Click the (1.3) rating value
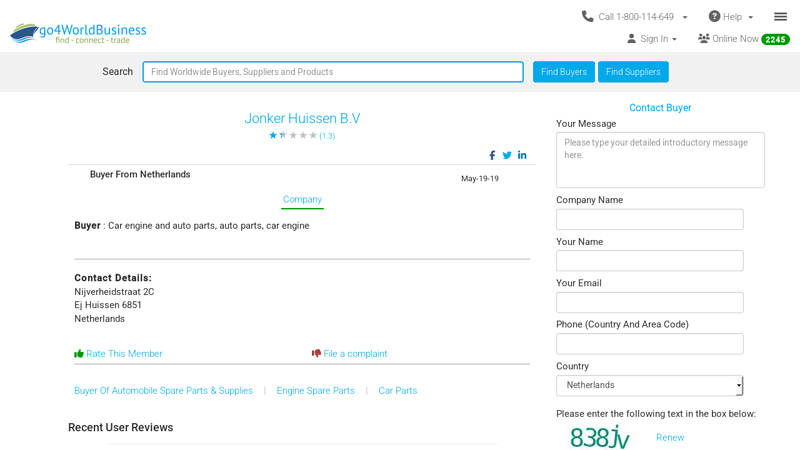The height and width of the screenshot is (450, 800). click(327, 136)
